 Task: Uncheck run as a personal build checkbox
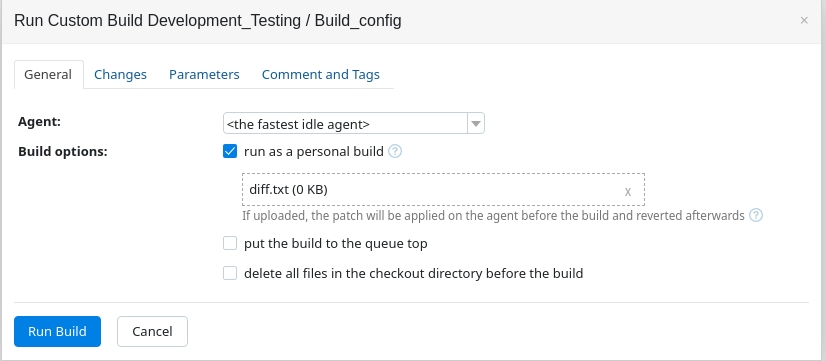click(230, 152)
